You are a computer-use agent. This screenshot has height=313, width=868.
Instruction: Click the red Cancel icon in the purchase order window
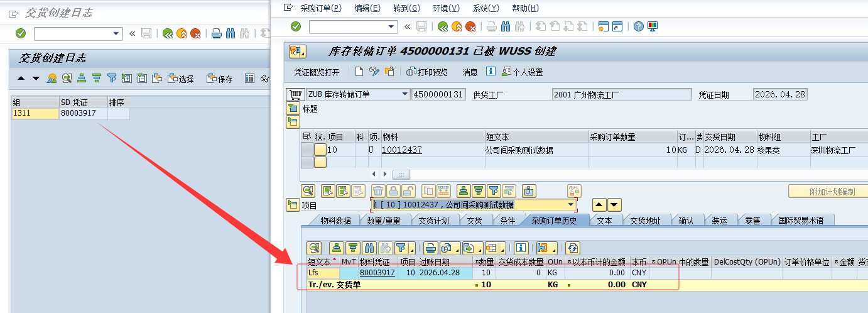click(470, 26)
